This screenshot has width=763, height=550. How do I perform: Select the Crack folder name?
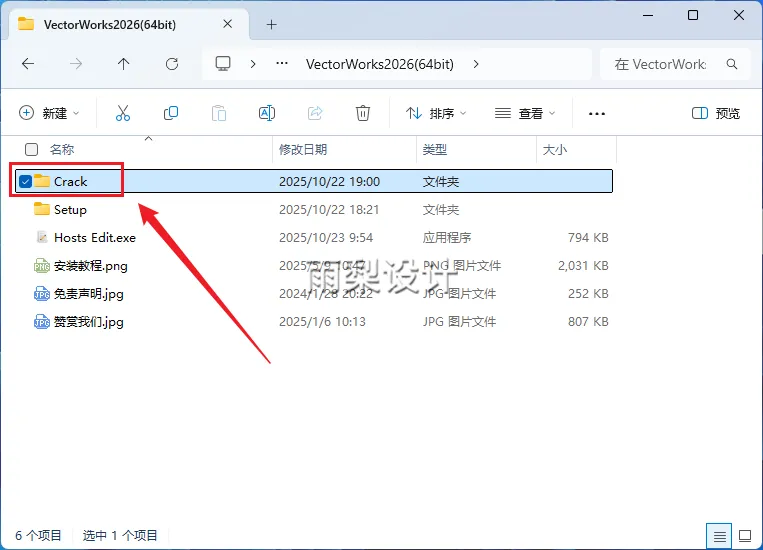71,182
